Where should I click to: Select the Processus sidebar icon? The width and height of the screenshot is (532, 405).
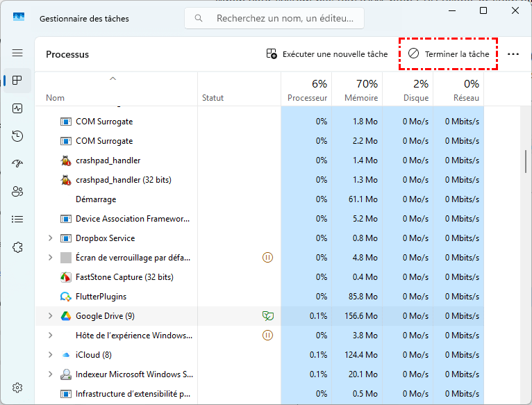click(17, 81)
